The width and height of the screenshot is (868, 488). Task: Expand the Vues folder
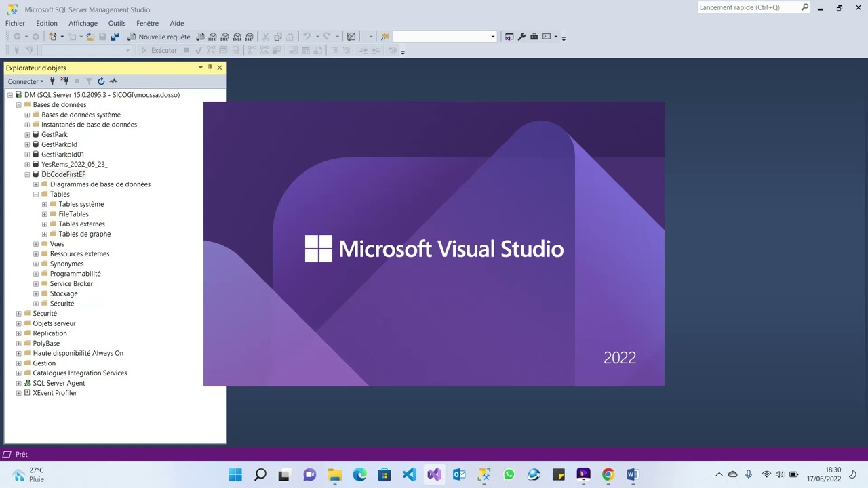(36, 244)
